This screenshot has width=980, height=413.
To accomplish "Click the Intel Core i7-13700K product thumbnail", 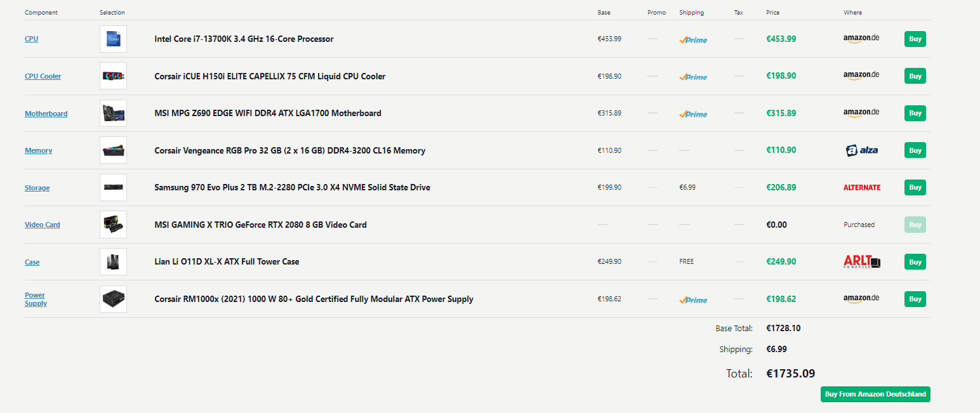I will (x=113, y=39).
